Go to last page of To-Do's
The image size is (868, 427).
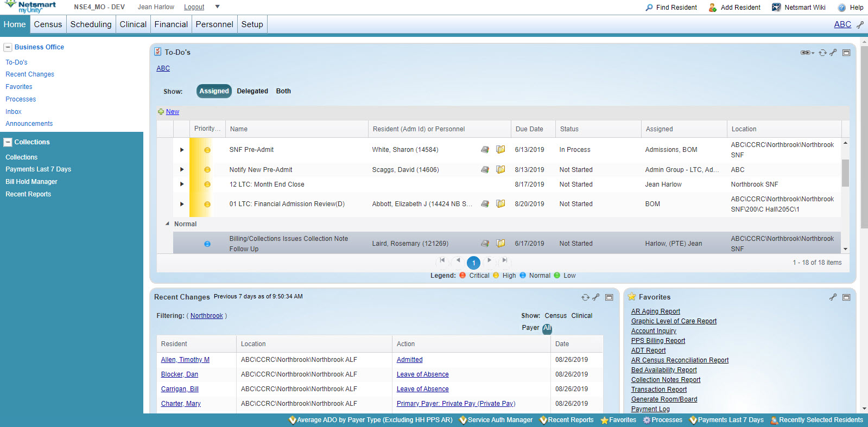point(505,262)
